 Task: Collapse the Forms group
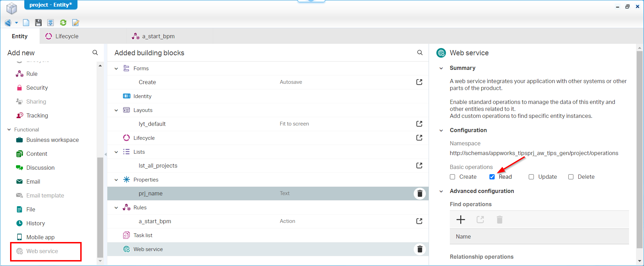pyautogui.click(x=116, y=68)
